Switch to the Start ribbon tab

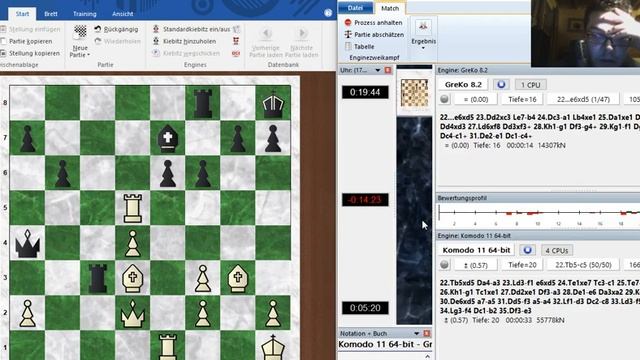point(22,14)
